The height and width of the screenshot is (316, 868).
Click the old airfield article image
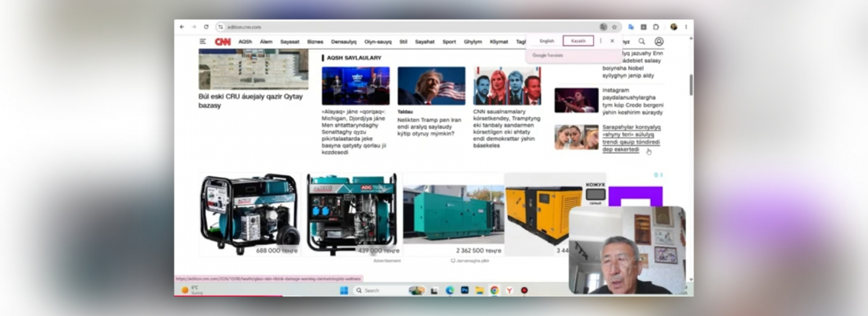(x=253, y=69)
